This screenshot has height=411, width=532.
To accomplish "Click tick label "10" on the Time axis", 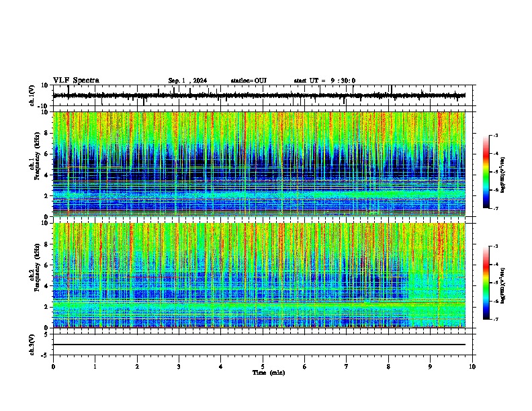I will tap(472, 367).
